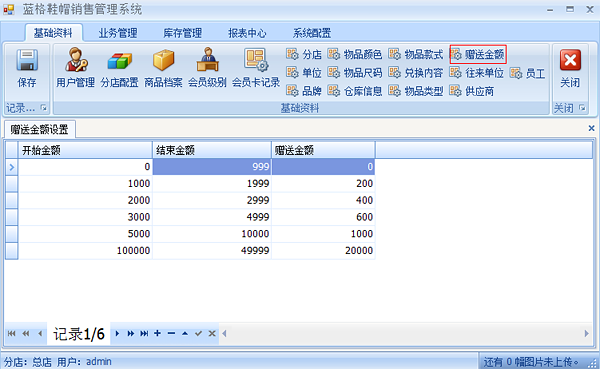Screen dimensions: 600x369
Task: Open 往来单位 contacts settings
Action: 476,73
